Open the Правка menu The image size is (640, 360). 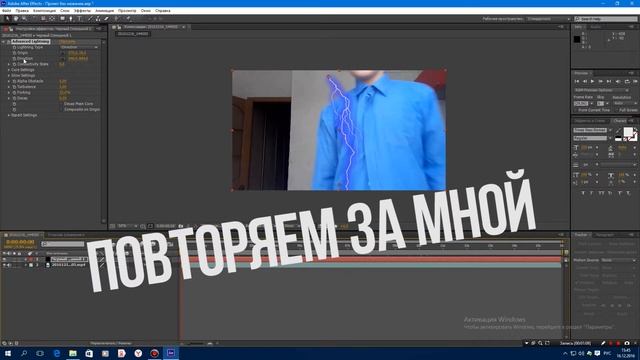22,11
